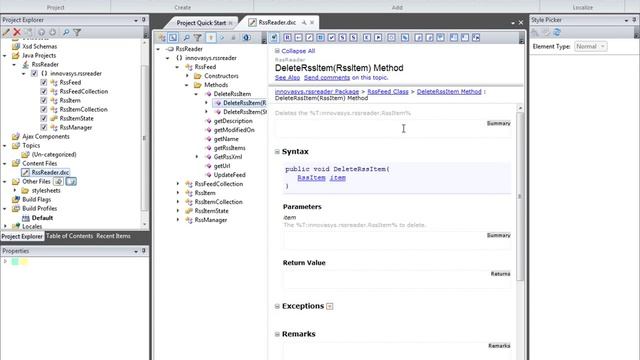The height and width of the screenshot is (360, 640).
Task: Open the Element Type dropdown in Style Picker
Action: point(591,47)
